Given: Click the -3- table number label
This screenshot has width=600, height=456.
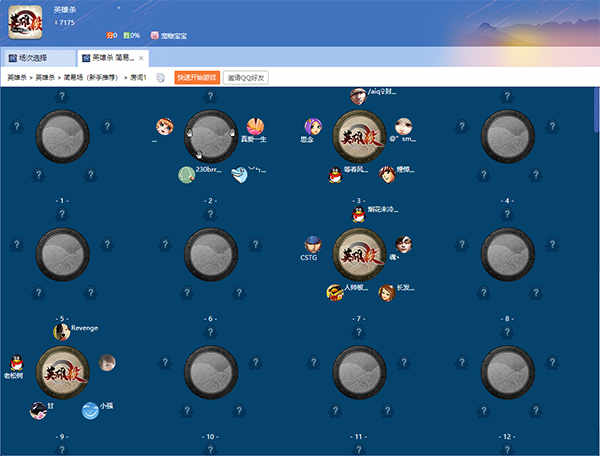Looking at the screenshot, I should (359, 201).
